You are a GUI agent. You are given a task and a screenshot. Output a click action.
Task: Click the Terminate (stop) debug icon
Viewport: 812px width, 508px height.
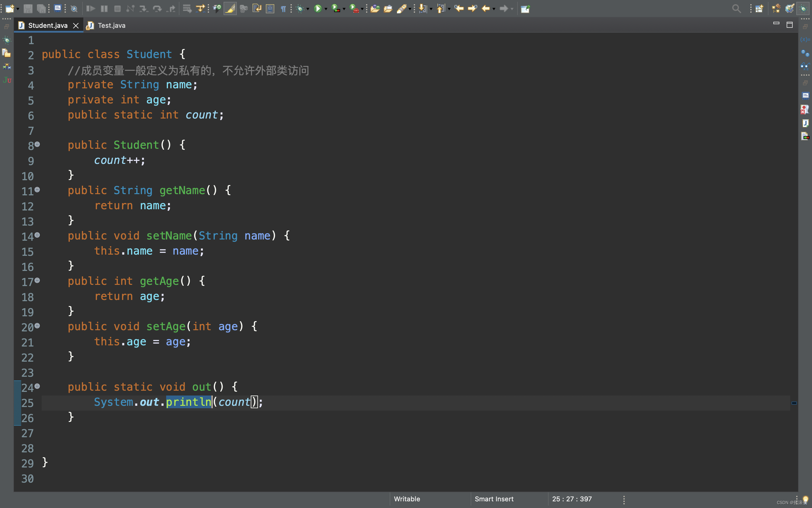coord(118,9)
